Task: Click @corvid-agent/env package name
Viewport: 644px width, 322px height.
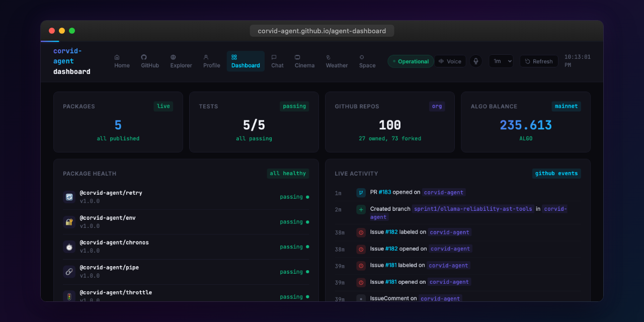Action: (x=108, y=218)
